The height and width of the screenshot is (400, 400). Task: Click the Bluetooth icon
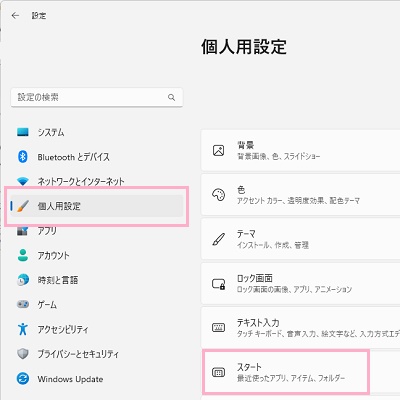tap(23, 157)
